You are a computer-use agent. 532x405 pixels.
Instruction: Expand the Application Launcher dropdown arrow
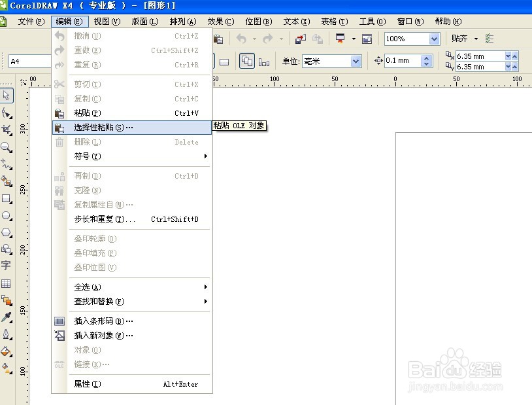click(x=354, y=39)
